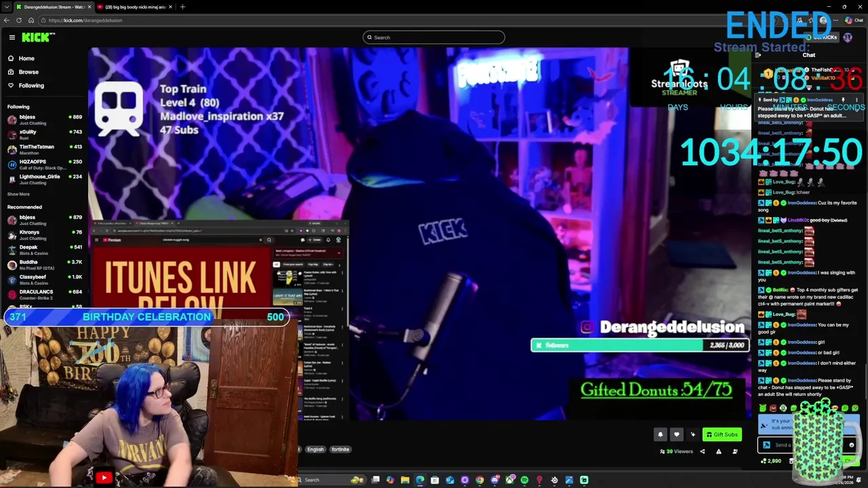
Task: Share the stream via share icon
Action: (702, 451)
